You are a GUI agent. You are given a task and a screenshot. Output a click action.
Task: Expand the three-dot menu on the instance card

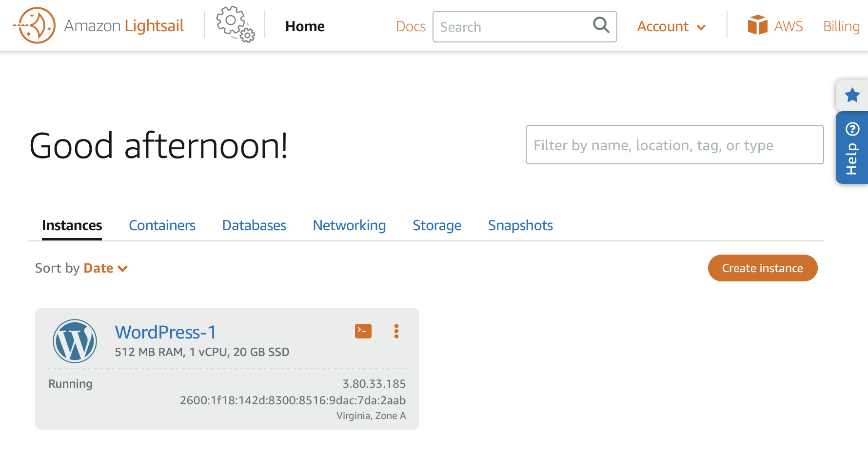(396, 331)
